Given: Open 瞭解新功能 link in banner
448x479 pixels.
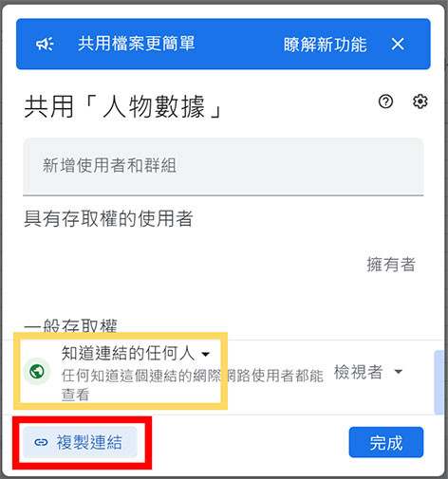Looking at the screenshot, I should (x=325, y=45).
